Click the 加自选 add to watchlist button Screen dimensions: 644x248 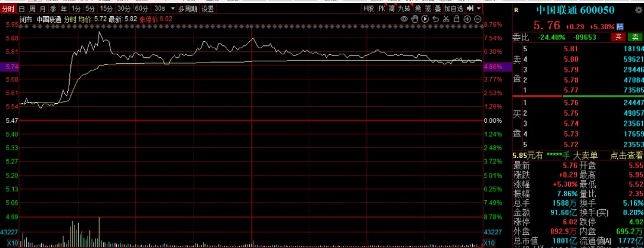[454, 8]
